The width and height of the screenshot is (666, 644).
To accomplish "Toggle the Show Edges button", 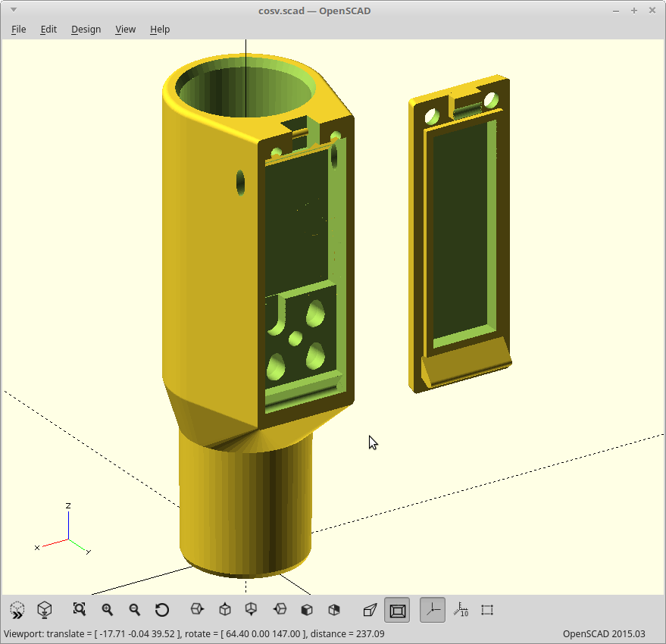I will (487, 609).
